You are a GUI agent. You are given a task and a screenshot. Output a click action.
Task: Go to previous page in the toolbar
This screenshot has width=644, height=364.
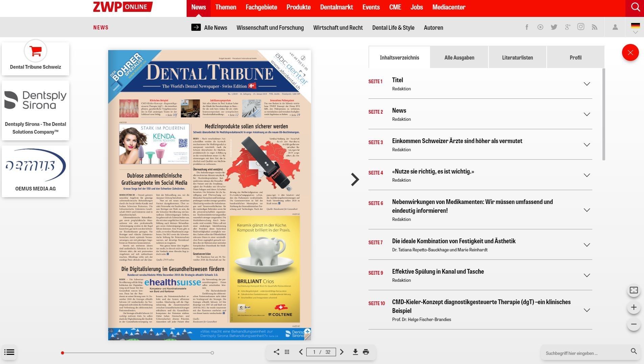(301, 352)
